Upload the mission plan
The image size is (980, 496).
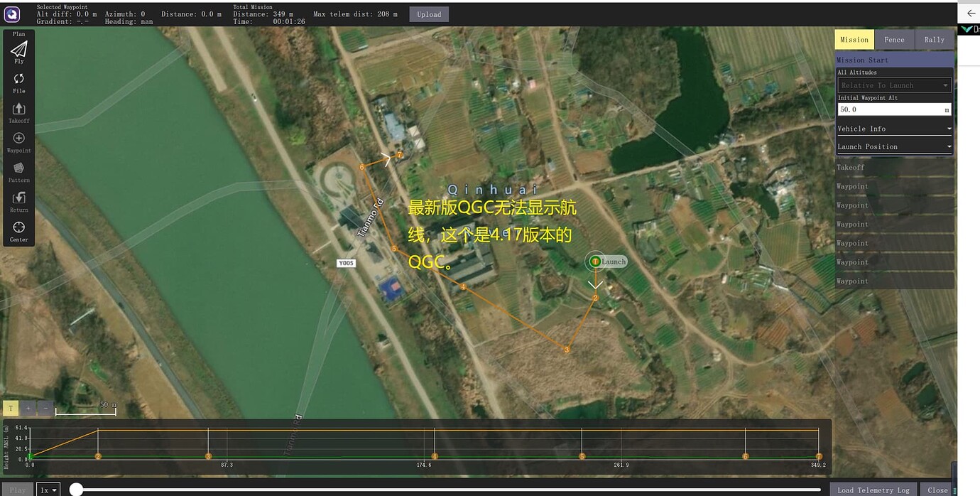429,14
